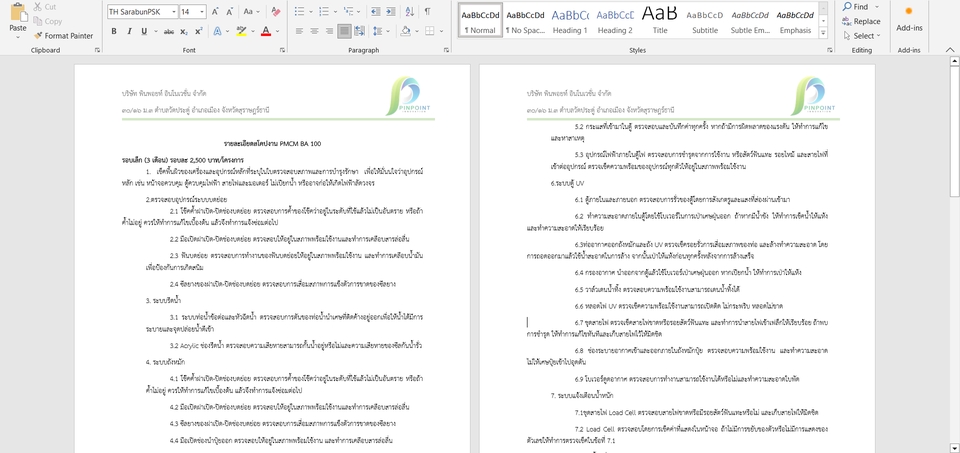Toggle Bold formatting
The width and height of the screenshot is (960, 453).
114,31
